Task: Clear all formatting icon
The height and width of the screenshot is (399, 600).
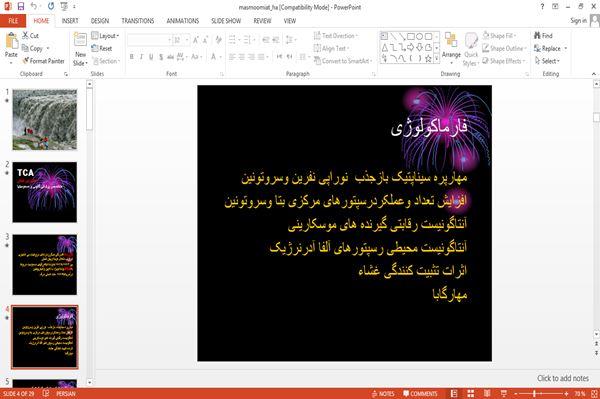Action: pos(218,40)
